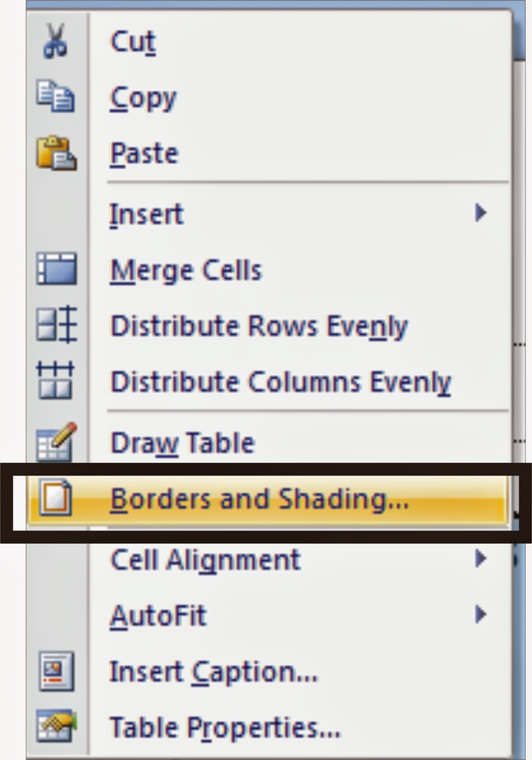The height and width of the screenshot is (760, 532).
Task: Expand the Insert submenu arrow
Action: pos(481,212)
